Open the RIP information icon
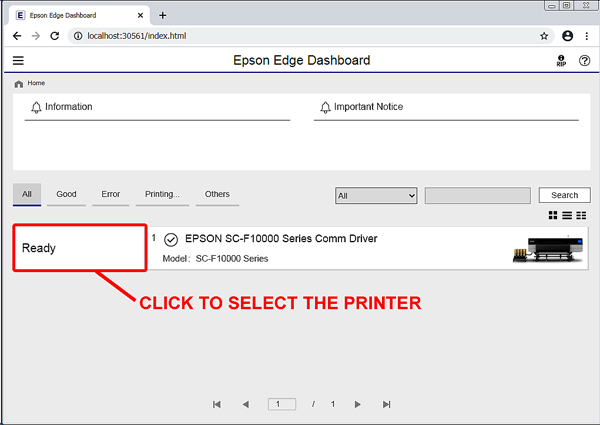Screen dimensions: 600x425 point(561,60)
